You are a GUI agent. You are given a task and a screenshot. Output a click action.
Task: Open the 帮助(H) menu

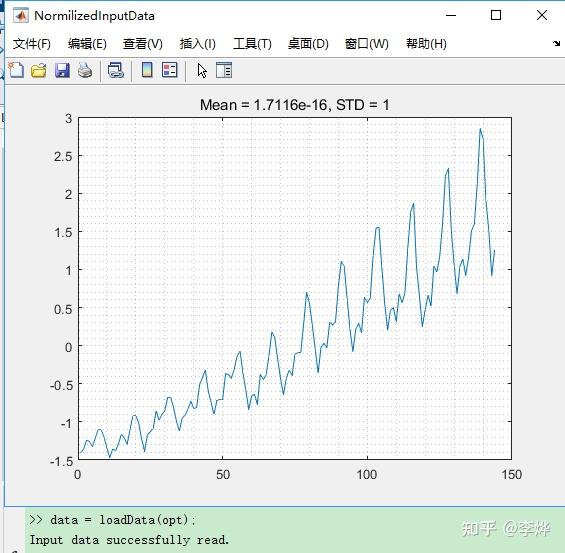click(x=426, y=44)
